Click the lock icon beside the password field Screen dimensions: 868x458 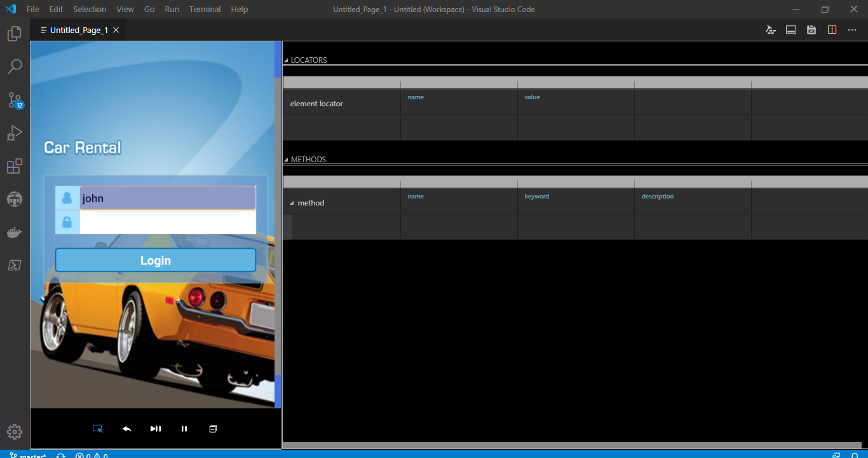pos(67,222)
